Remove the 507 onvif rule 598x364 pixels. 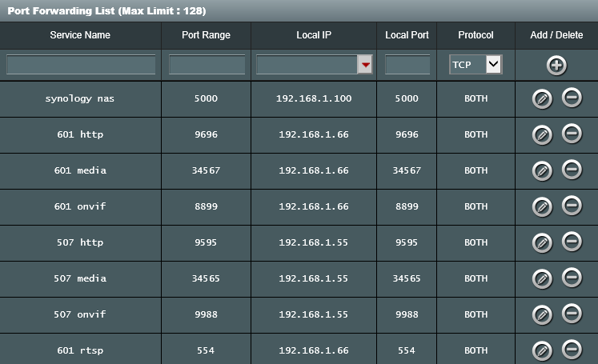click(572, 314)
